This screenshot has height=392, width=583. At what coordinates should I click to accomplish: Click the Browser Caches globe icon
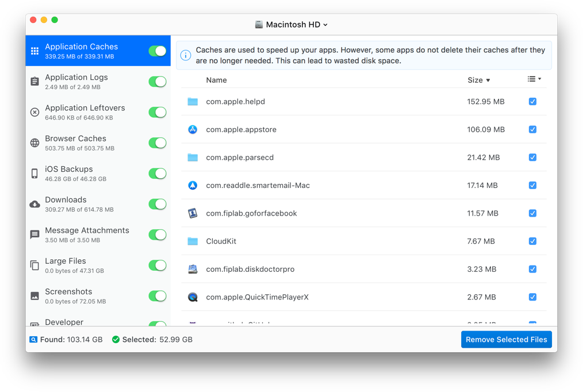coord(34,143)
